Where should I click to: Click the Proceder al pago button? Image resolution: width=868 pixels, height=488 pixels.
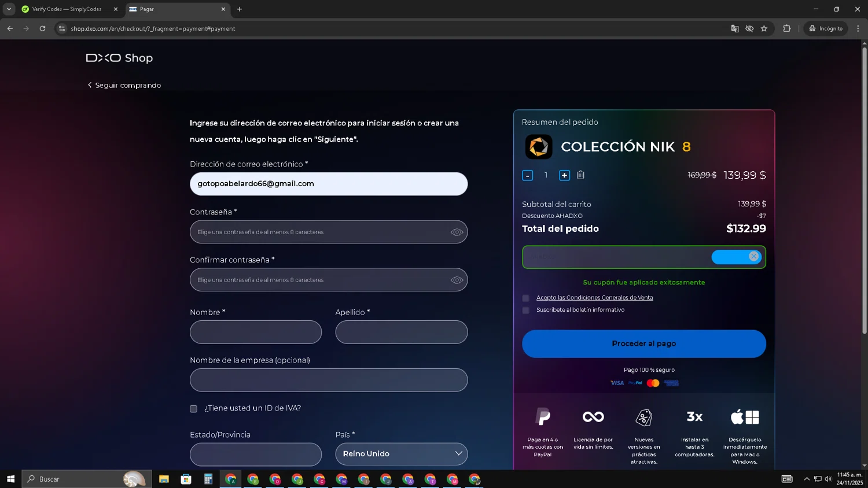[644, 343]
